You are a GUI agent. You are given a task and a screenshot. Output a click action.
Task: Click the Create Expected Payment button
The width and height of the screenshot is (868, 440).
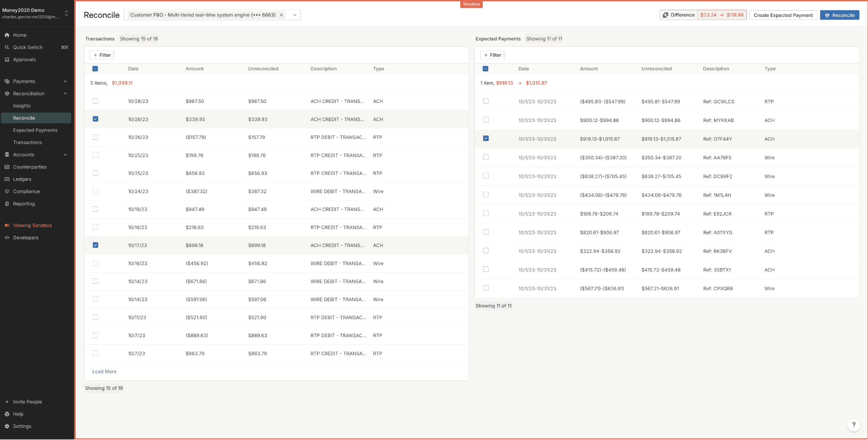click(x=783, y=15)
